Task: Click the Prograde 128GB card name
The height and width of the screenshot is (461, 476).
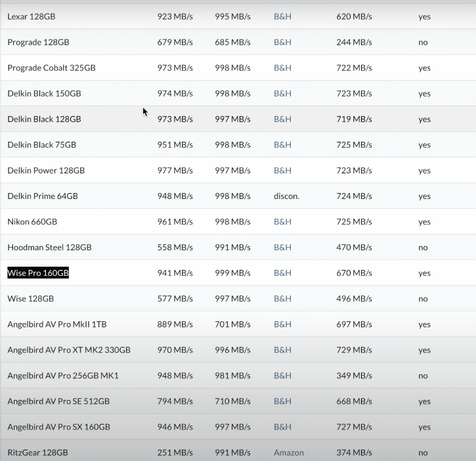Action: tap(38, 42)
